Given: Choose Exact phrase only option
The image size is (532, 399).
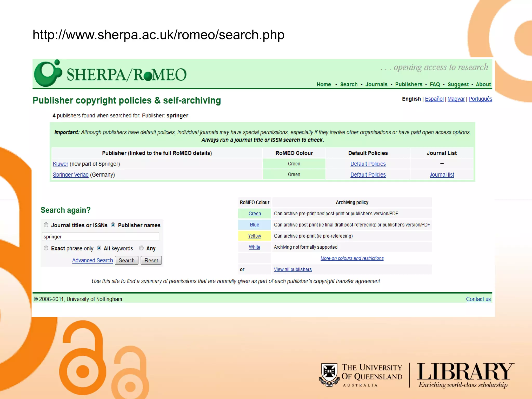Looking at the screenshot, I should pyautogui.click(x=46, y=248).
